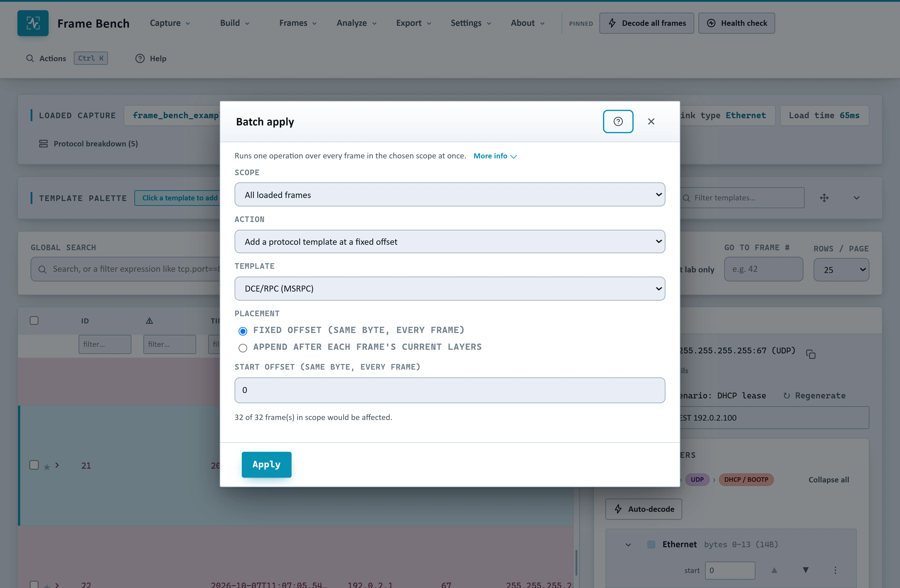This screenshot has height=588, width=900.
Task: Collapse the Ethernet layer chevron
Action: pos(628,545)
